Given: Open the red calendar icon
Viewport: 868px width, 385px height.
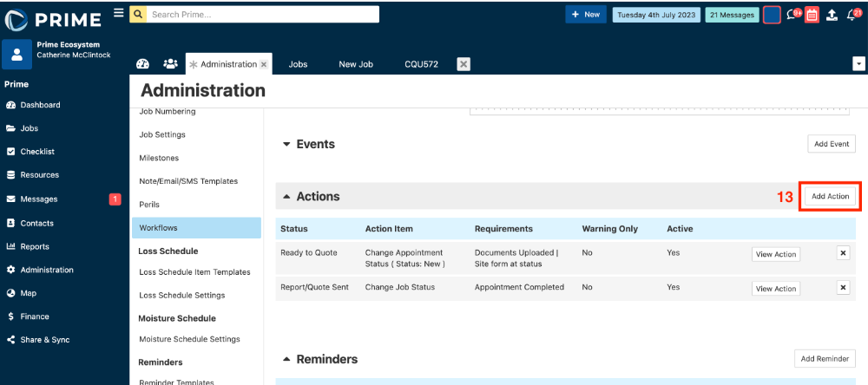Looking at the screenshot, I should click(x=812, y=15).
